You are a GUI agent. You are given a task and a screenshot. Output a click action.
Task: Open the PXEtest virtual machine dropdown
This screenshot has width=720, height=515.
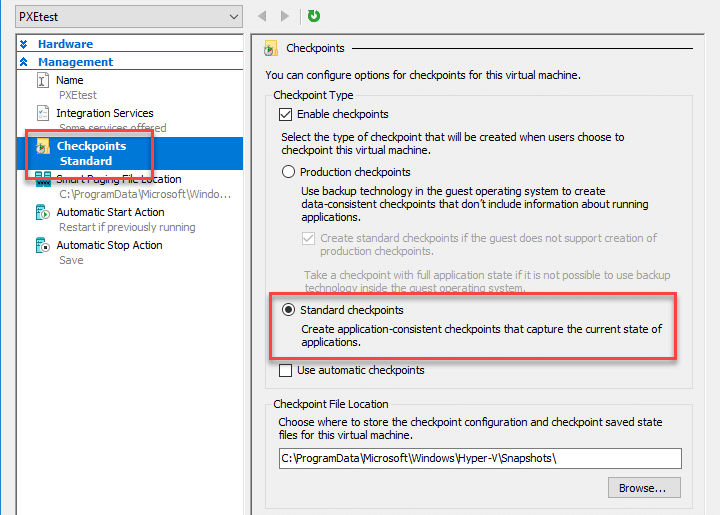tap(129, 17)
